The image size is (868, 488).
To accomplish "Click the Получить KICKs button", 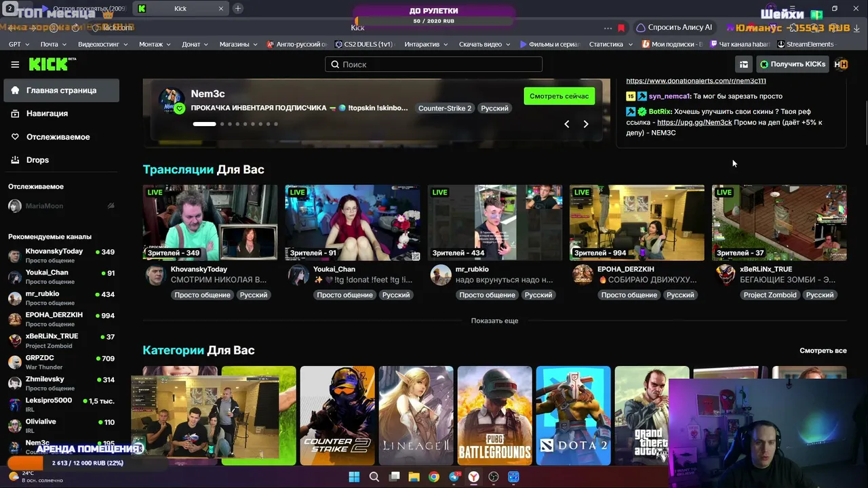I will click(x=792, y=64).
